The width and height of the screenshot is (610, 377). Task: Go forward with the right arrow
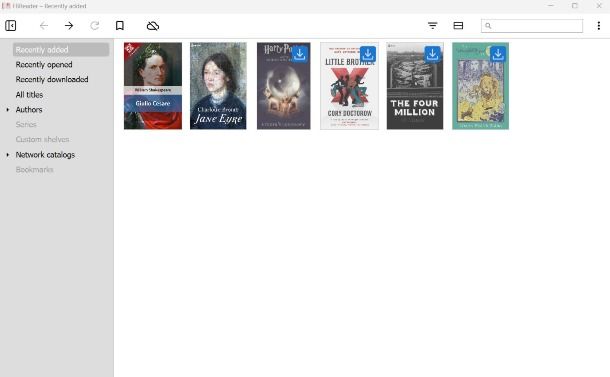69,26
